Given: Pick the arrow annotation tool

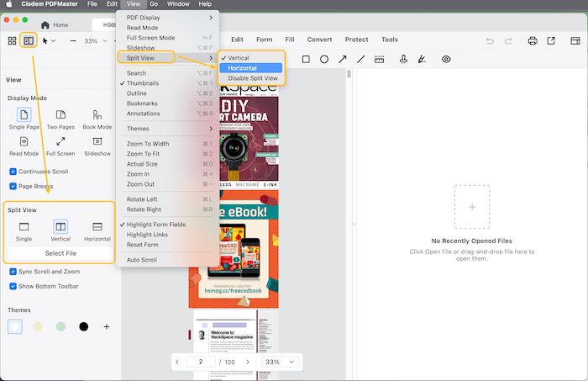Looking at the screenshot, I should point(343,60).
